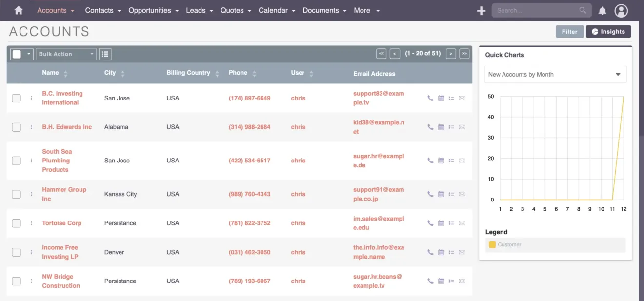The width and height of the screenshot is (644, 301).
Task: Click the task list icon for Hammer Group Inc
Action: (x=451, y=194)
